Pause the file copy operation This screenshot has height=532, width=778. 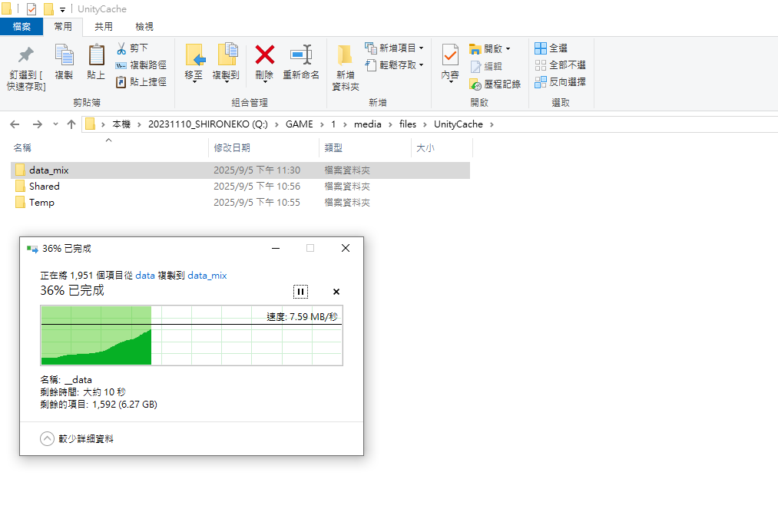pyautogui.click(x=301, y=292)
